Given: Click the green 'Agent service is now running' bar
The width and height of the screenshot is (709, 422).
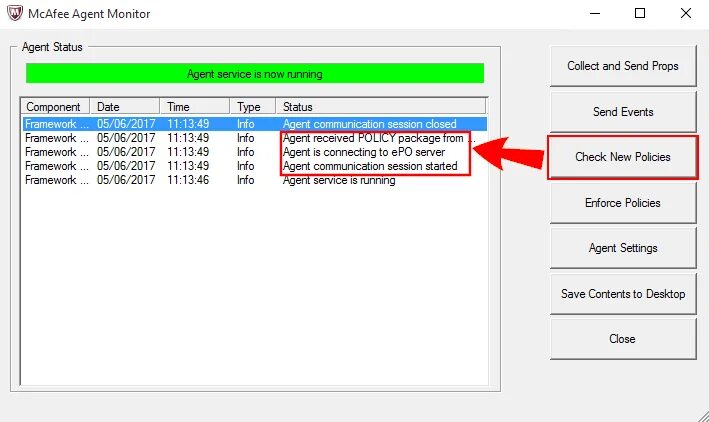Looking at the screenshot, I should coord(255,73).
